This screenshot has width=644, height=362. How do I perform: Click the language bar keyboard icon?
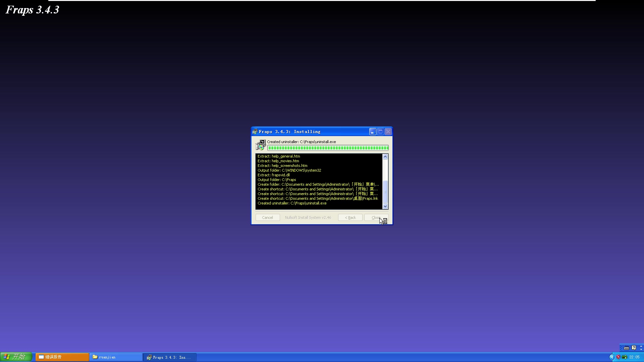626,348
